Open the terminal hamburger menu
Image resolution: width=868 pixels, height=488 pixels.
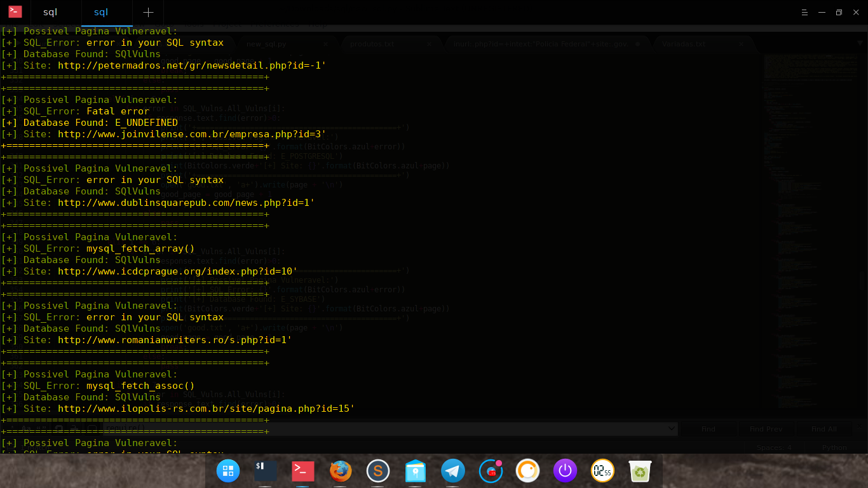(804, 12)
